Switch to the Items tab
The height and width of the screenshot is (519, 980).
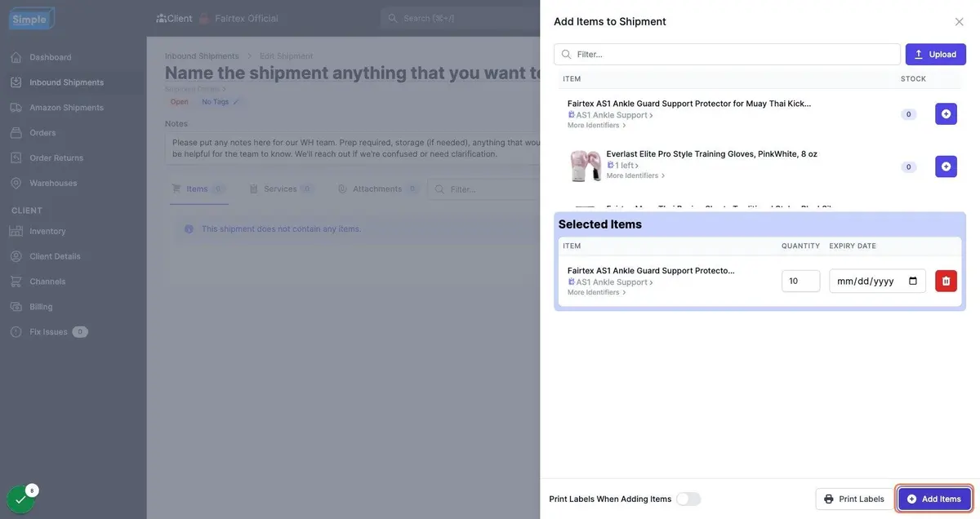coord(198,189)
